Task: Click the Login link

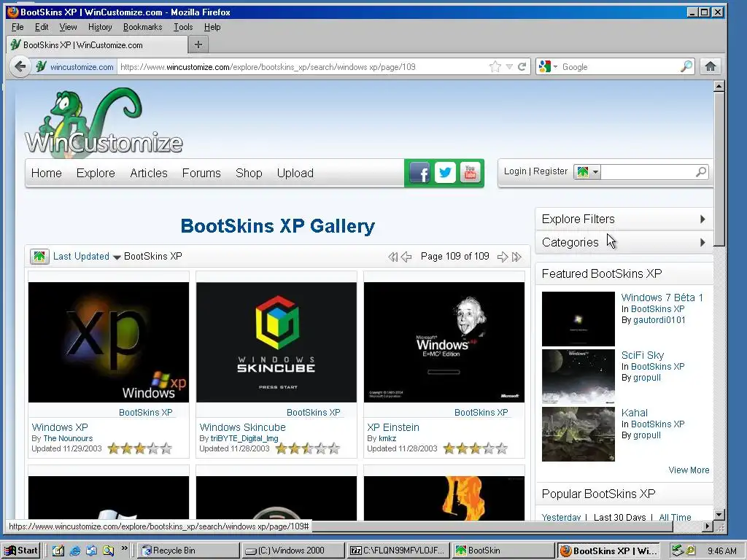Action: tap(515, 171)
